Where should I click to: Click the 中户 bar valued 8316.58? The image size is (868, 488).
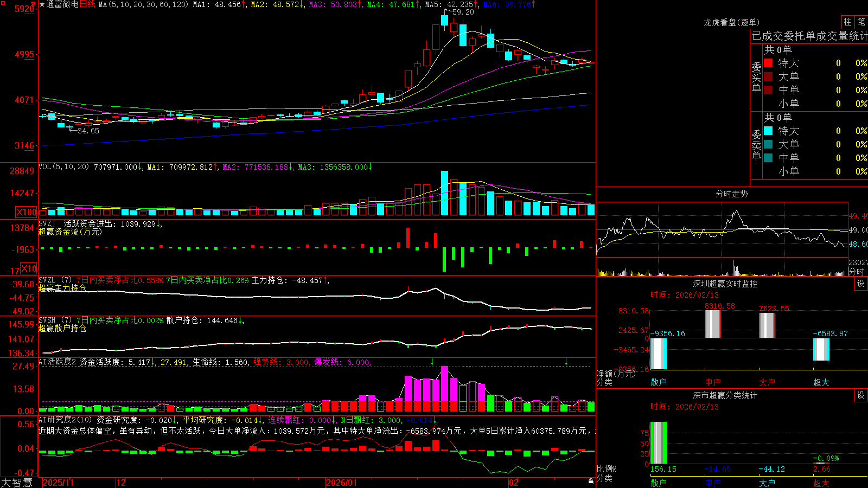[713, 324]
